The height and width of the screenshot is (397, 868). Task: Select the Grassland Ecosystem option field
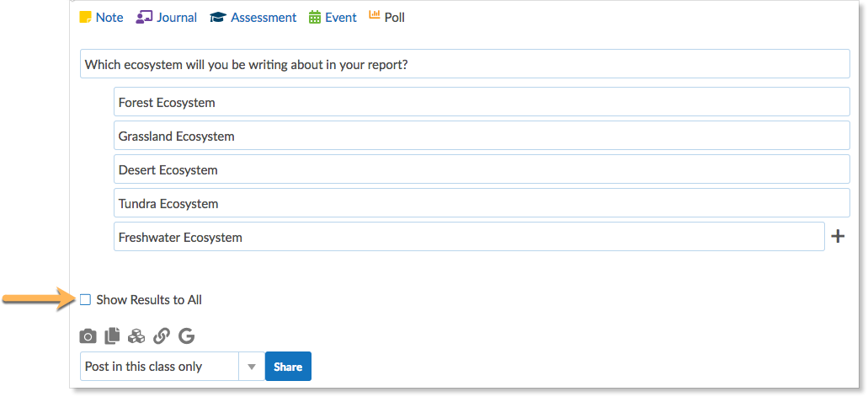tap(482, 137)
